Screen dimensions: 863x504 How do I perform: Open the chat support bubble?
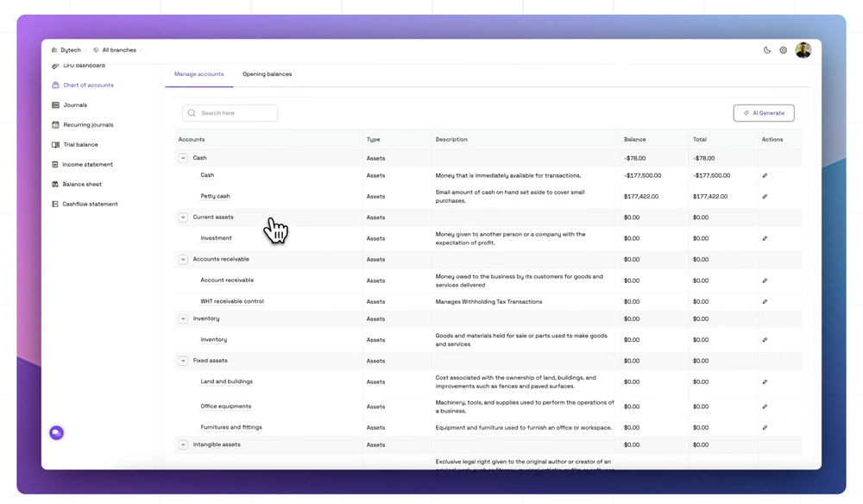(56, 432)
